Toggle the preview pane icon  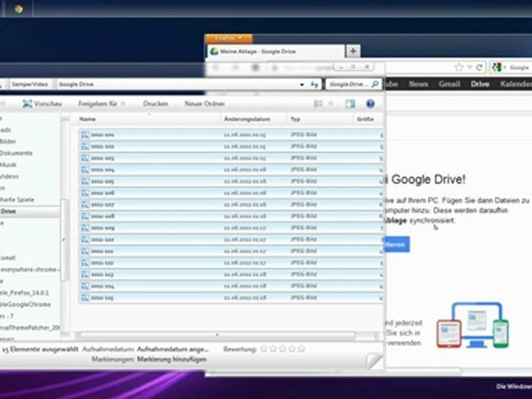(350, 104)
